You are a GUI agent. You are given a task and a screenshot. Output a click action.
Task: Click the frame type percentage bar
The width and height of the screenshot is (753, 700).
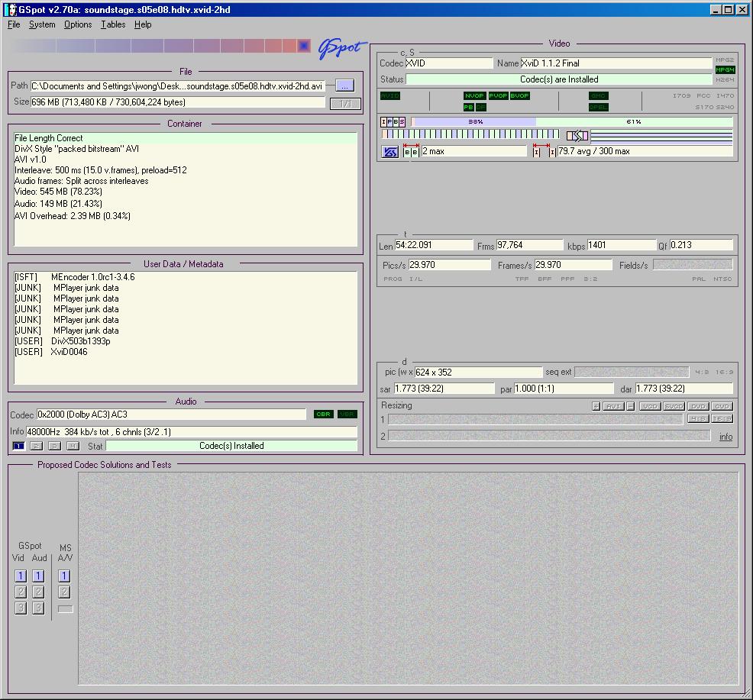pos(572,122)
